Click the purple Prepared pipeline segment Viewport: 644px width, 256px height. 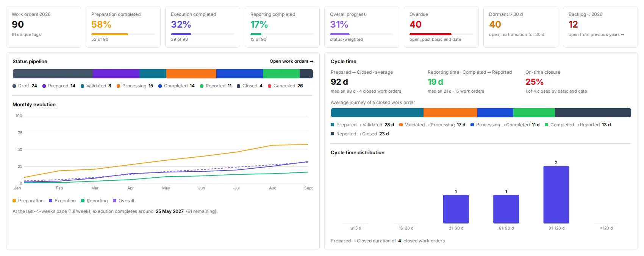click(116, 74)
